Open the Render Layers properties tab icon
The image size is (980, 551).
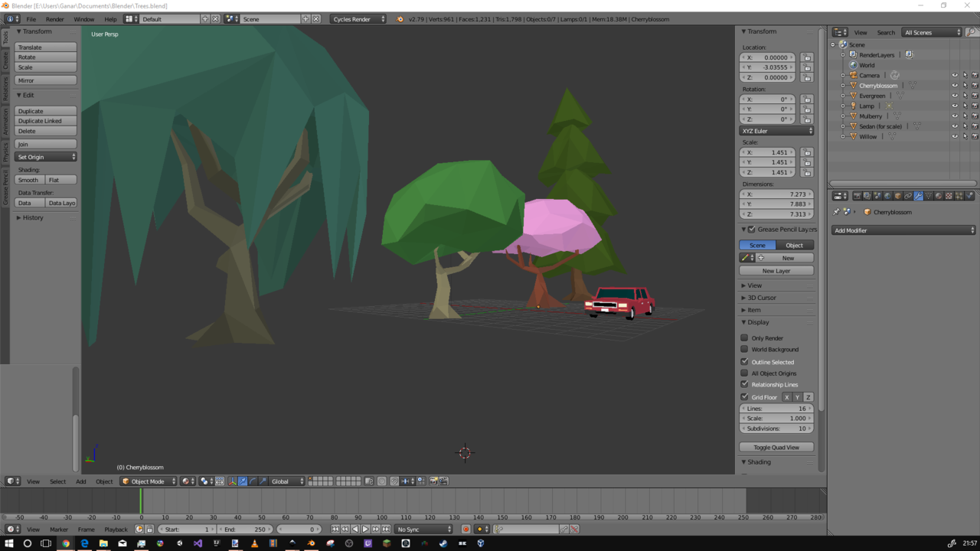click(867, 195)
